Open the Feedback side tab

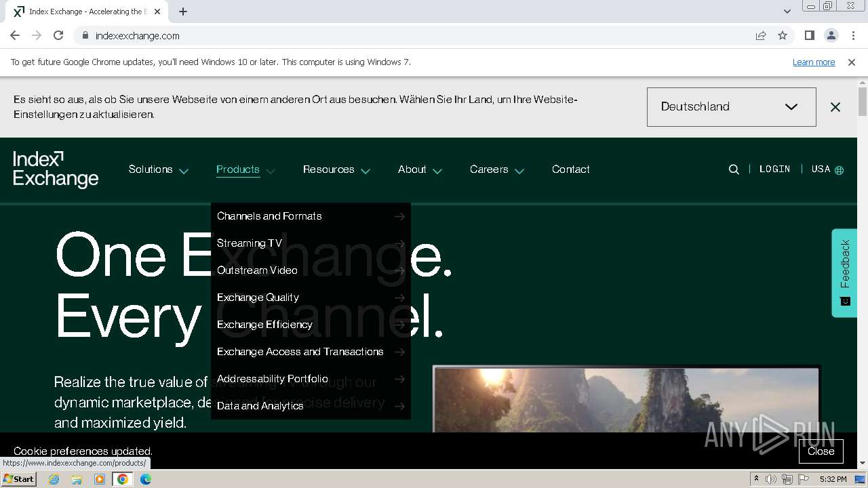point(845,272)
